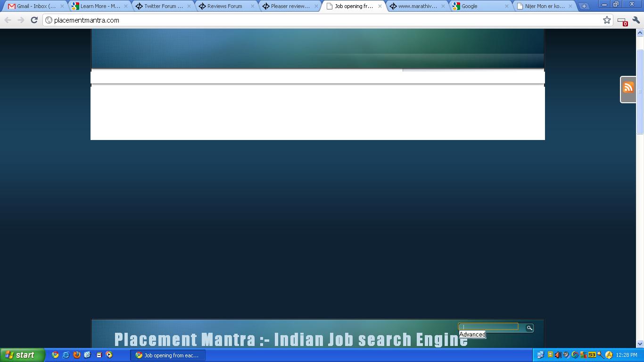Image resolution: width=644 pixels, height=362 pixels.
Task: Switch to the Google tab
Action: coord(480,6)
